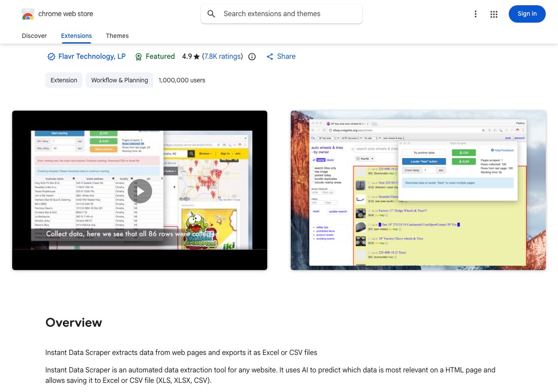The height and width of the screenshot is (392, 558).
Task: Show the ratings info icon details
Action: point(252,57)
